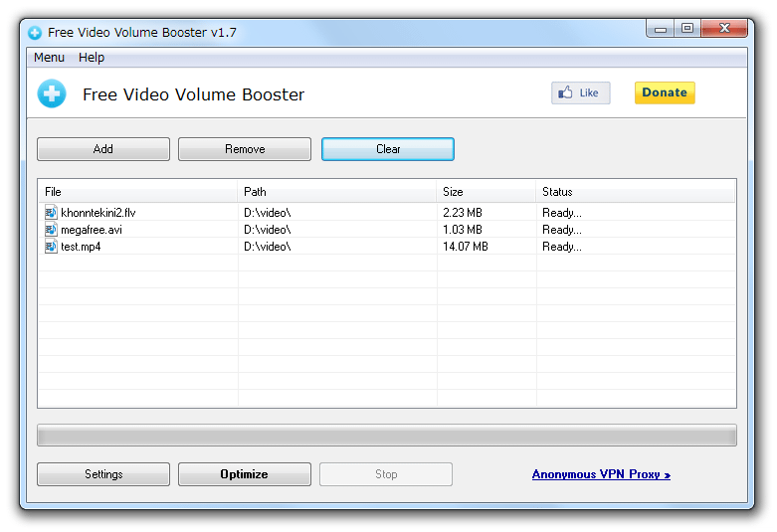Click the 1.03 MB size cell

coord(463,230)
